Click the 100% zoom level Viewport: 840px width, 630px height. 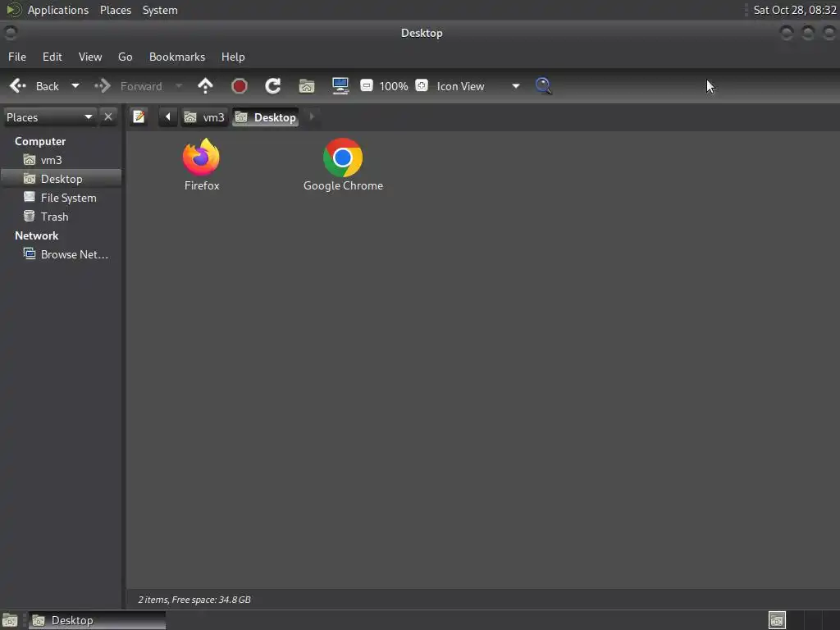click(x=394, y=86)
